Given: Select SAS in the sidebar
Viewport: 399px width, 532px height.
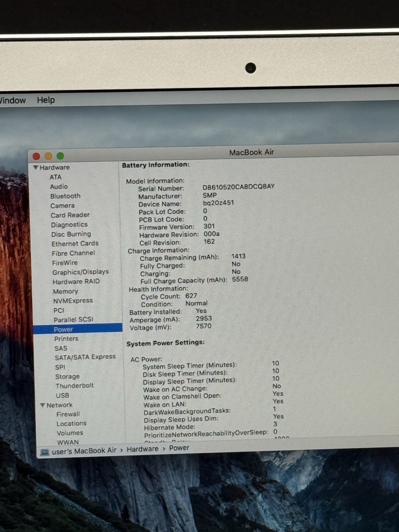Looking at the screenshot, I should (x=61, y=348).
